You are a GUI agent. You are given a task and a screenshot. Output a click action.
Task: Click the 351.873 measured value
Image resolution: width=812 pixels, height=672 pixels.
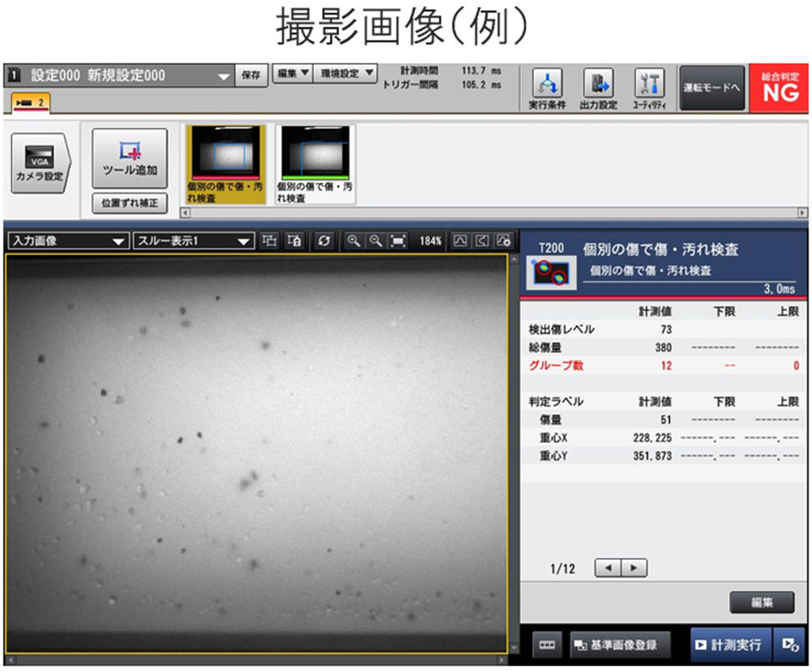point(652,456)
